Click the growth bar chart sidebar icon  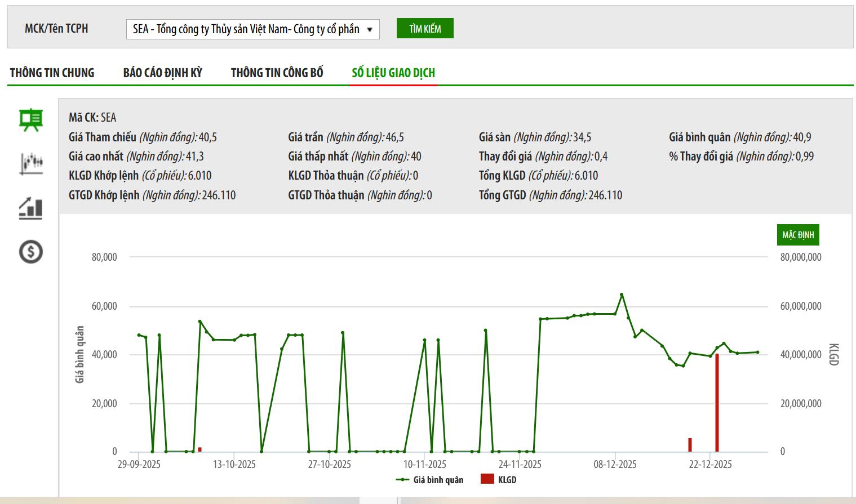pos(31,208)
